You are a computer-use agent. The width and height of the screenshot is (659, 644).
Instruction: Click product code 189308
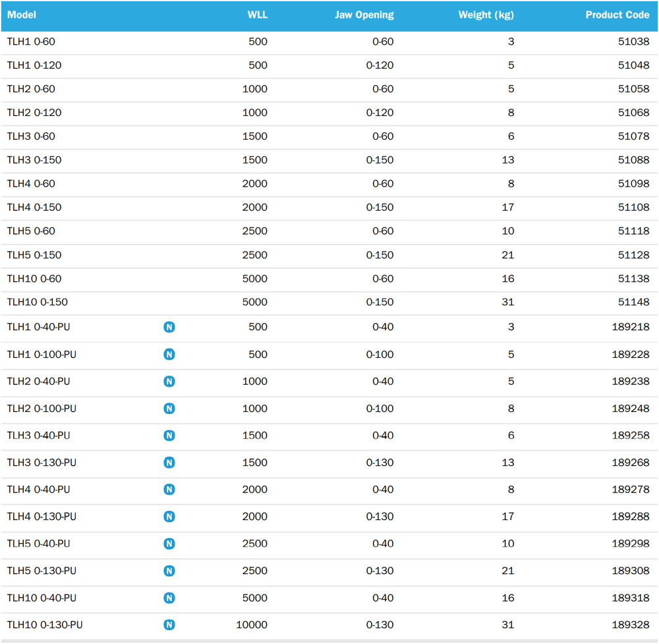point(631,571)
